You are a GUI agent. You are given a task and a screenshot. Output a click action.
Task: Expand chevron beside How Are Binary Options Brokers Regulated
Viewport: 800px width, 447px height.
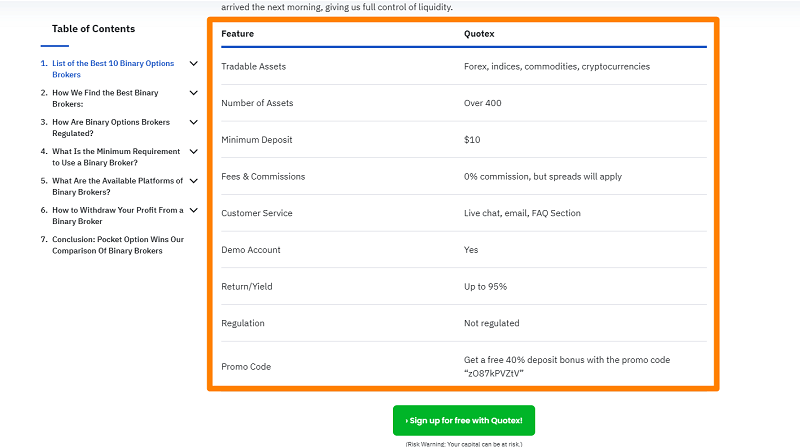(x=193, y=122)
